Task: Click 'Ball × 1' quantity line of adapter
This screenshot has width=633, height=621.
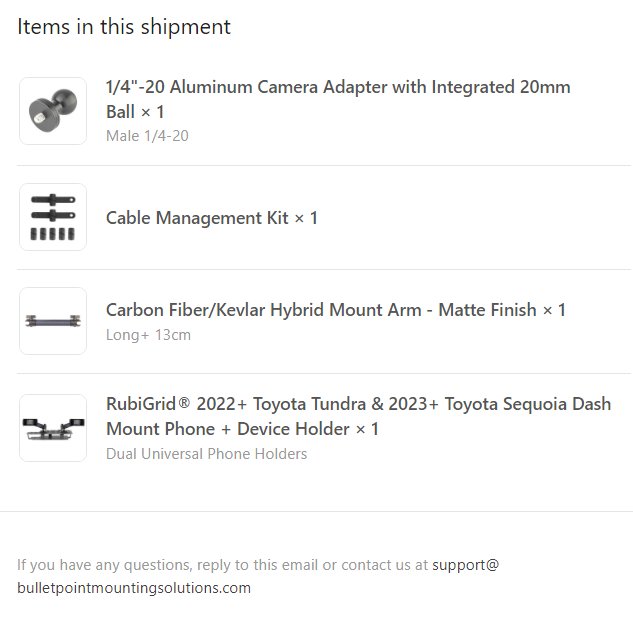Action: 135,112
